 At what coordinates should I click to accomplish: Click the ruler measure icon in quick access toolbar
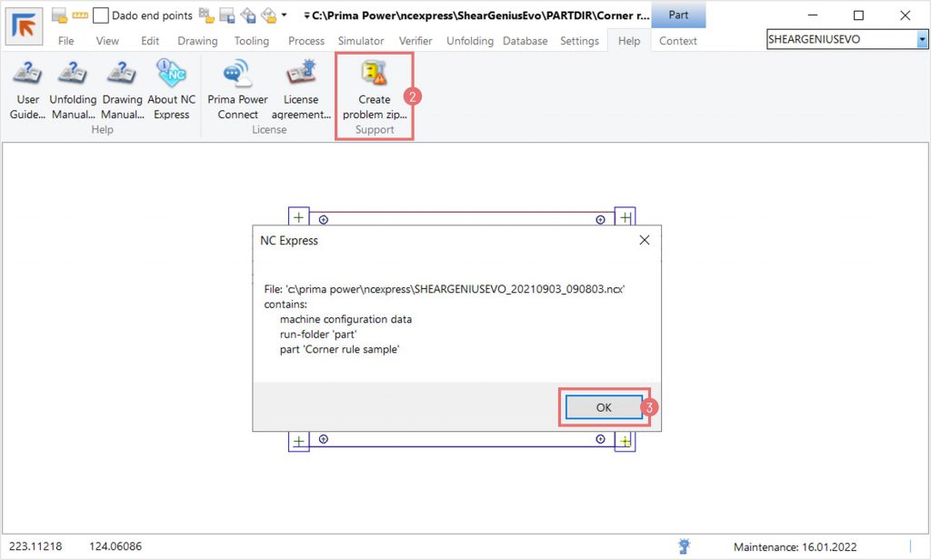point(80,15)
